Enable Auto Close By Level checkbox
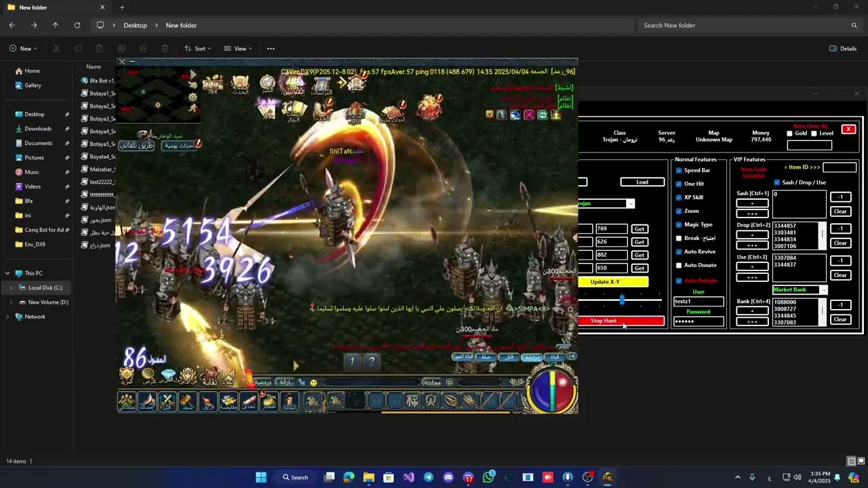The image size is (868, 488). (x=814, y=134)
